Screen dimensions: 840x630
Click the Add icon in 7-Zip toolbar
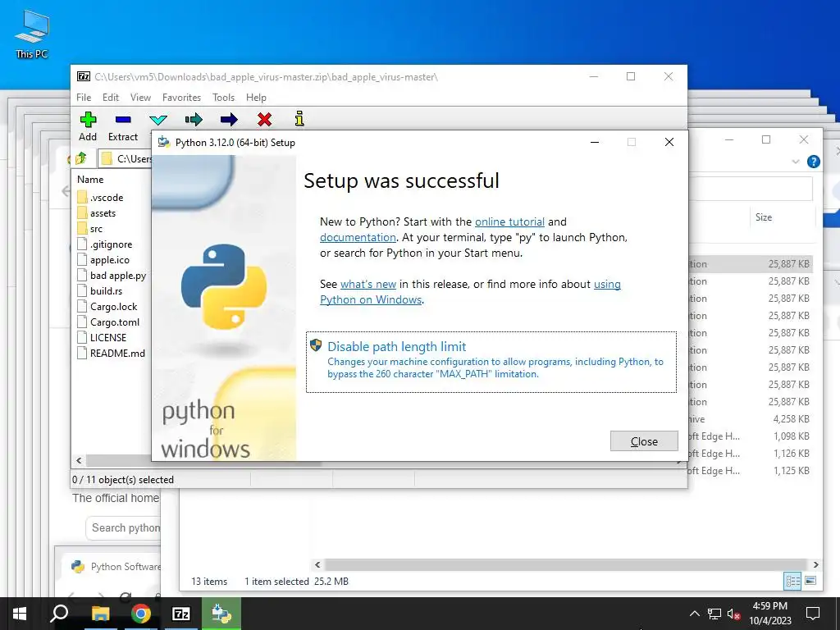(88, 120)
